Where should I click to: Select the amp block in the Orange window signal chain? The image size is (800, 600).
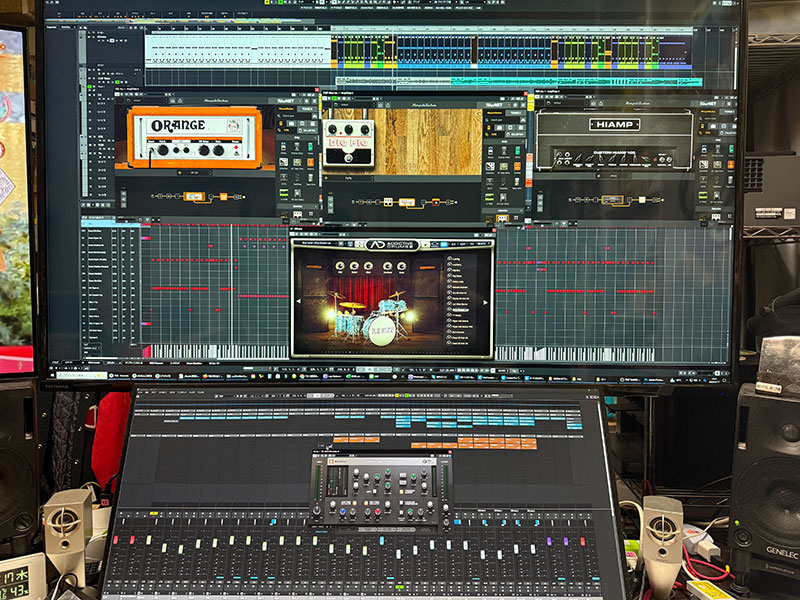(x=194, y=196)
